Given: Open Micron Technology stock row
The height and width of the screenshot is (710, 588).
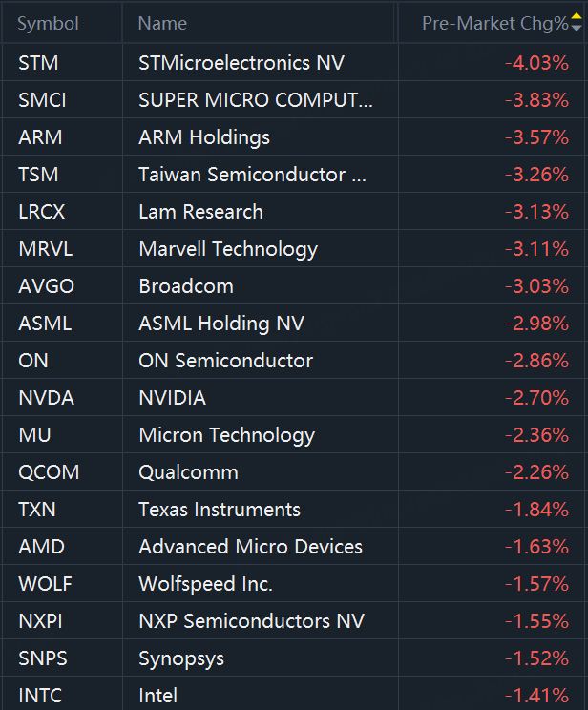Looking at the screenshot, I should 226,435.
